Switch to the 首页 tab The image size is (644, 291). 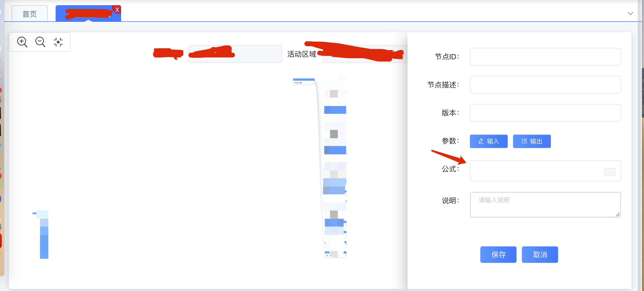[30, 14]
